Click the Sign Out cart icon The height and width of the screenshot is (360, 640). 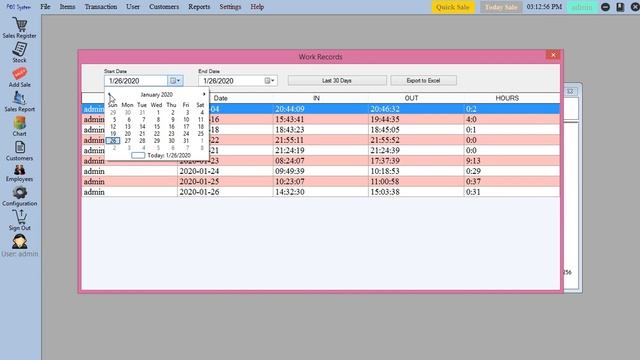[19, 217]
